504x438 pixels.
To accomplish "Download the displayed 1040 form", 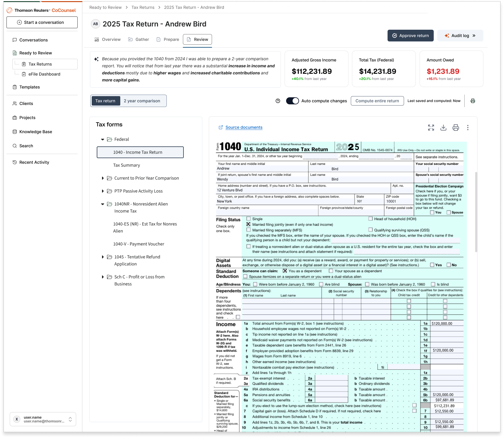I will pyautogui.click(x=443, y=128).
